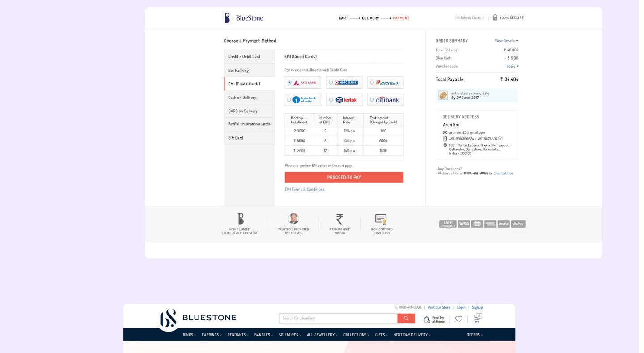Open the EMI Terms & Conditions link

[x=305, y=190]
